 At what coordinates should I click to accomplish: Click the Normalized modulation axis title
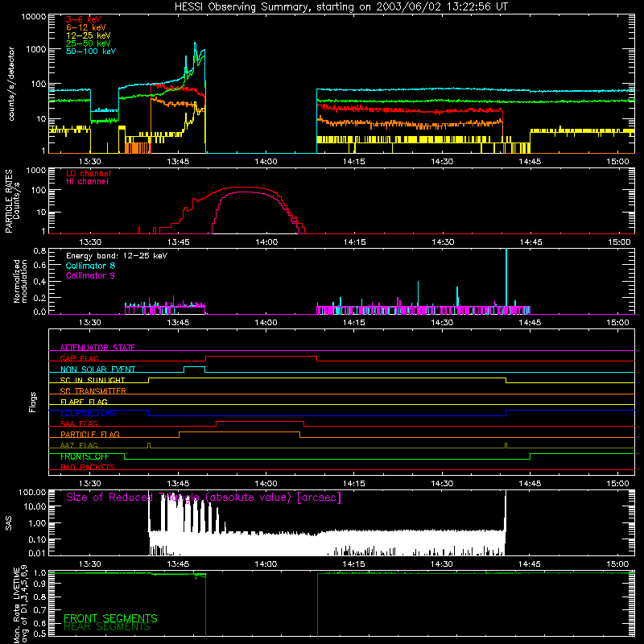pos(20,281)
